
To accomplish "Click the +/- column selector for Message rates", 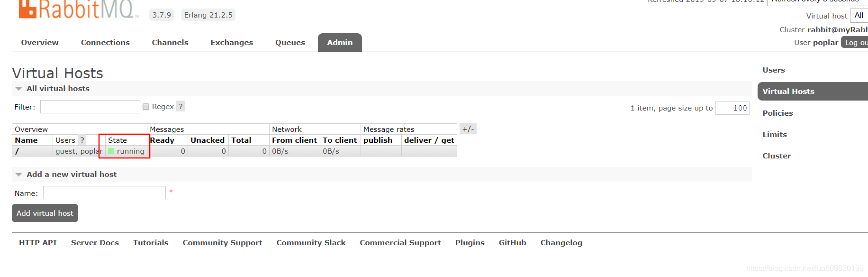I will click(x=468, y=128).
